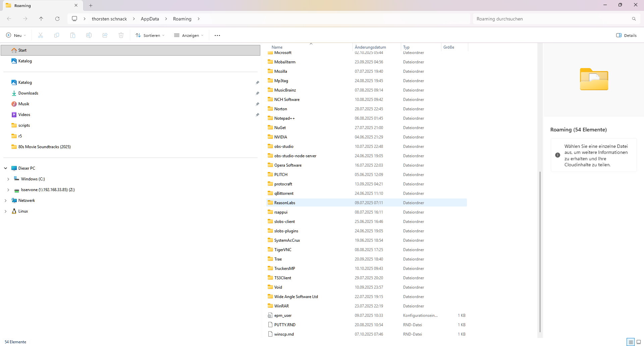644x346 pixels.
Task: Click the Cut scissors icon in toolbar
Action: (41, 35)
